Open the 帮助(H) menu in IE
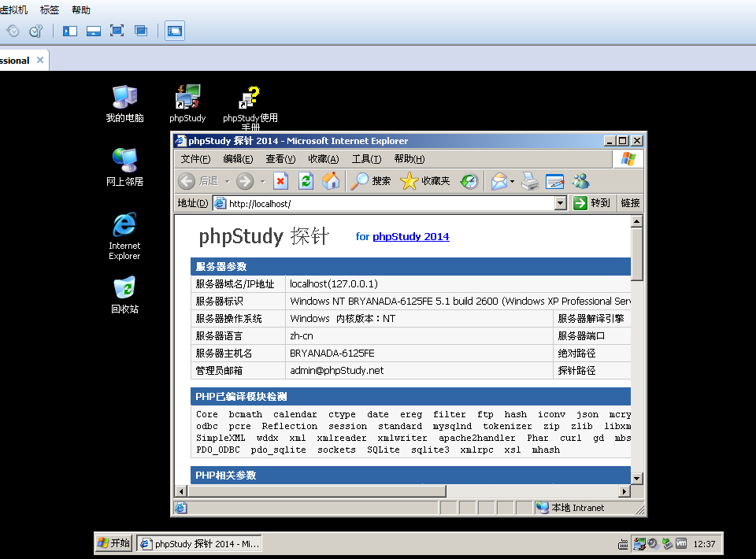Viewport: 756px width, 559px height. [409, 159]
